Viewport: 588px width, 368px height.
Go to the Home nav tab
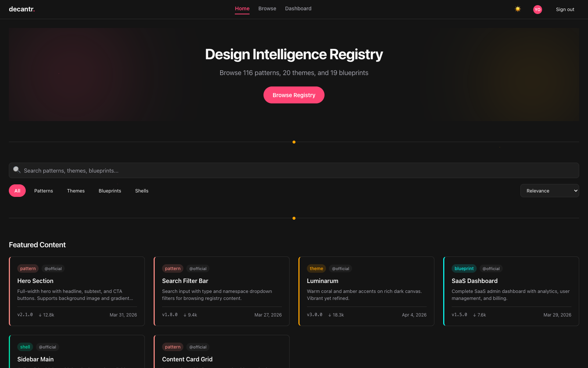click(x=242, y=8)
